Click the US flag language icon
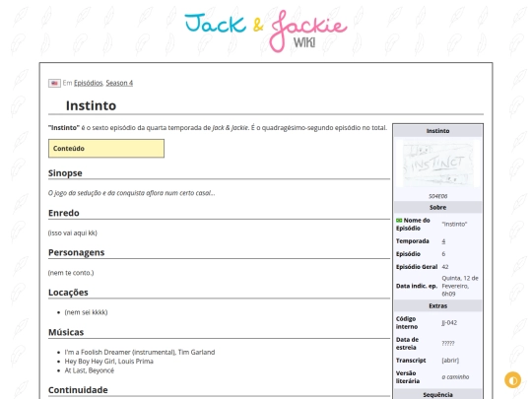The image size is (532, 399). (x=54, y=83)
